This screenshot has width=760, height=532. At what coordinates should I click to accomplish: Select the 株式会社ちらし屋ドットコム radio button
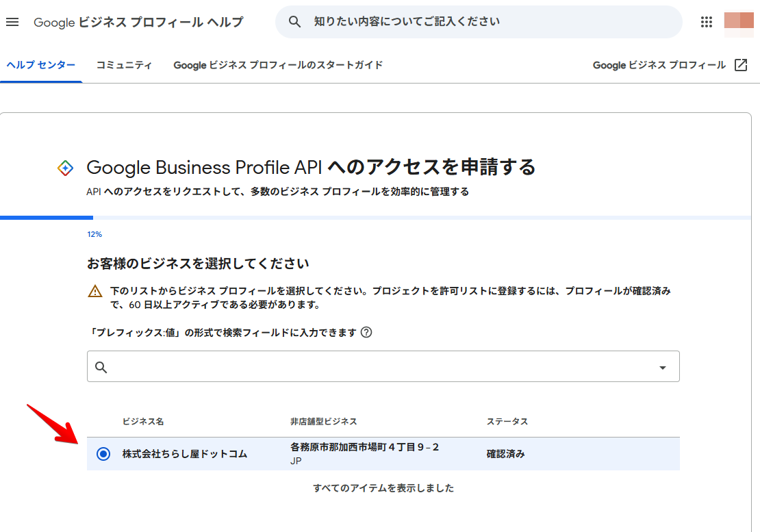[103, 454]
